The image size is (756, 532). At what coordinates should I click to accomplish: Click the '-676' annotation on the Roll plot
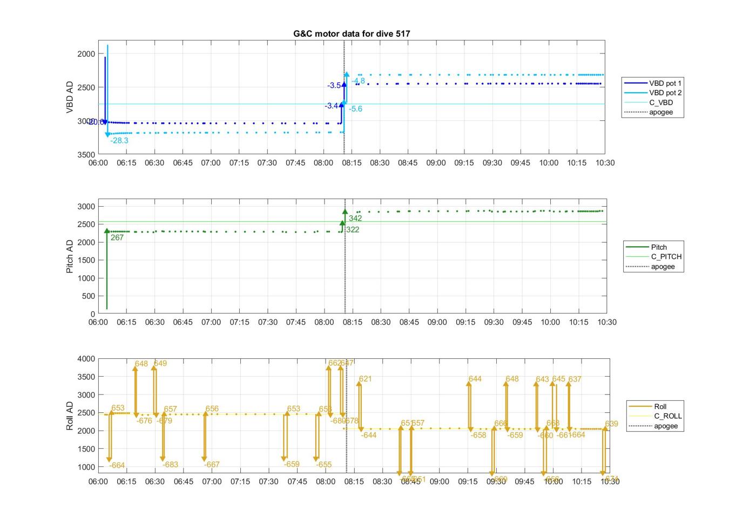point(144,421)
